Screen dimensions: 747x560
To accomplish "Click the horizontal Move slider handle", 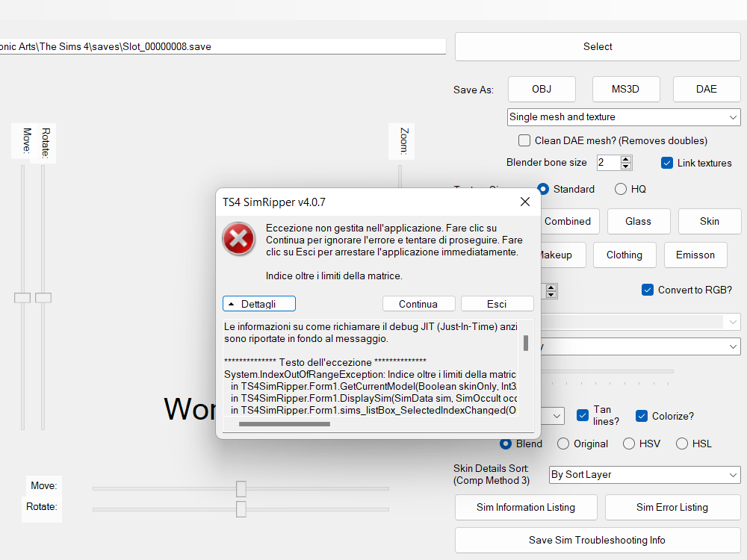I will tap(241, 488).
